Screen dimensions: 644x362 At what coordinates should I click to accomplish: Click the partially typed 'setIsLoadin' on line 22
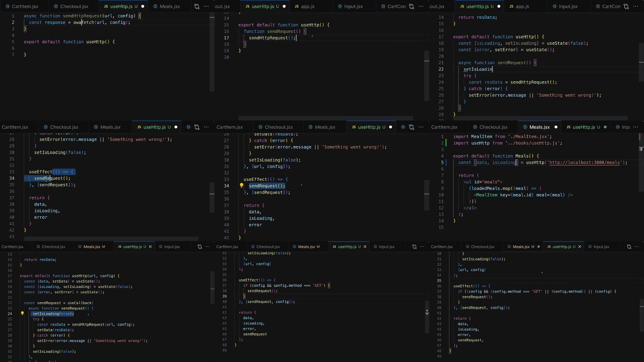(478, 69)
